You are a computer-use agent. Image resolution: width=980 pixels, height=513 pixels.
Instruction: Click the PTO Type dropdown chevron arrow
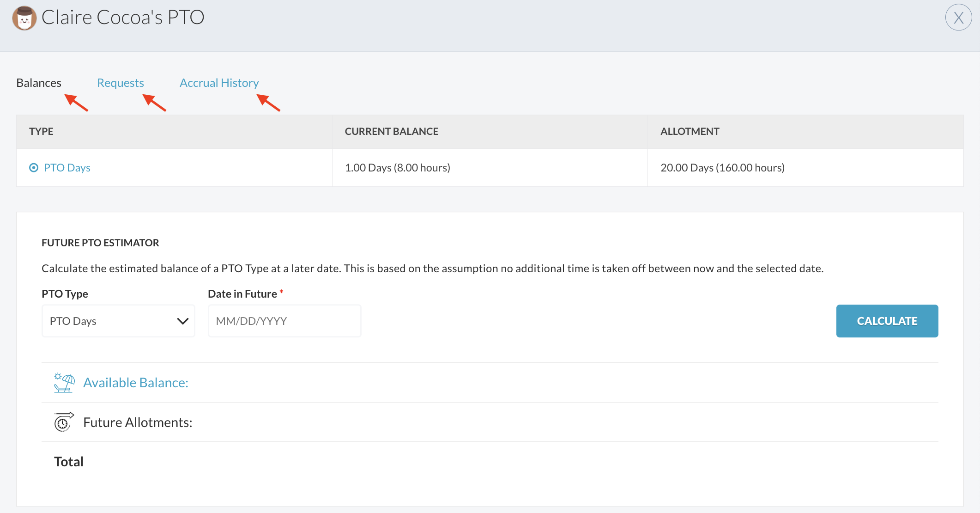pyautogui.click(x=183, y=321)
